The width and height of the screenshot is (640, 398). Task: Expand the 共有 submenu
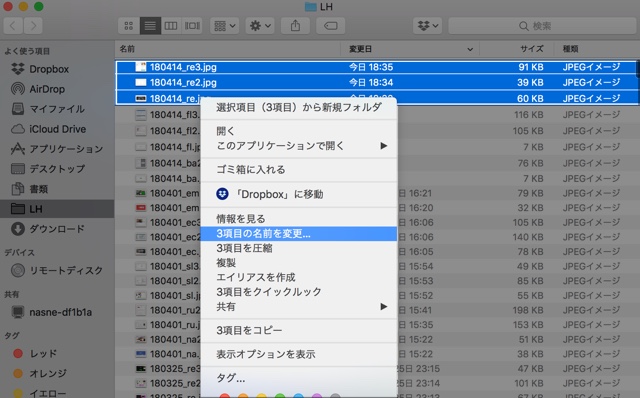(x=299, y=307)
